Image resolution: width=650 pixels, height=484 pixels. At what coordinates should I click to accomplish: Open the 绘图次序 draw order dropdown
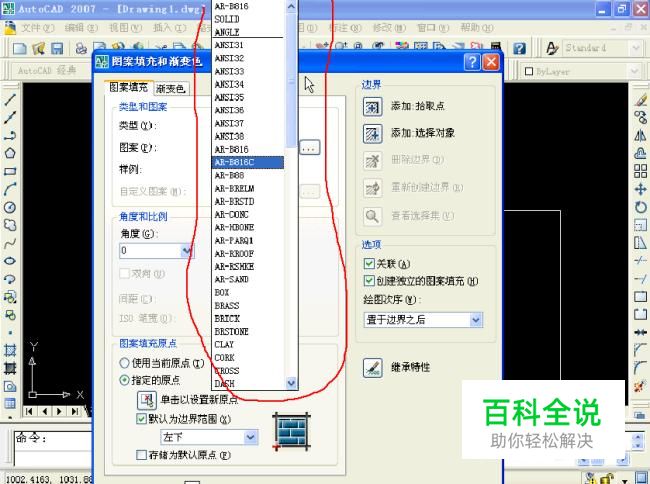pos(476,320)
